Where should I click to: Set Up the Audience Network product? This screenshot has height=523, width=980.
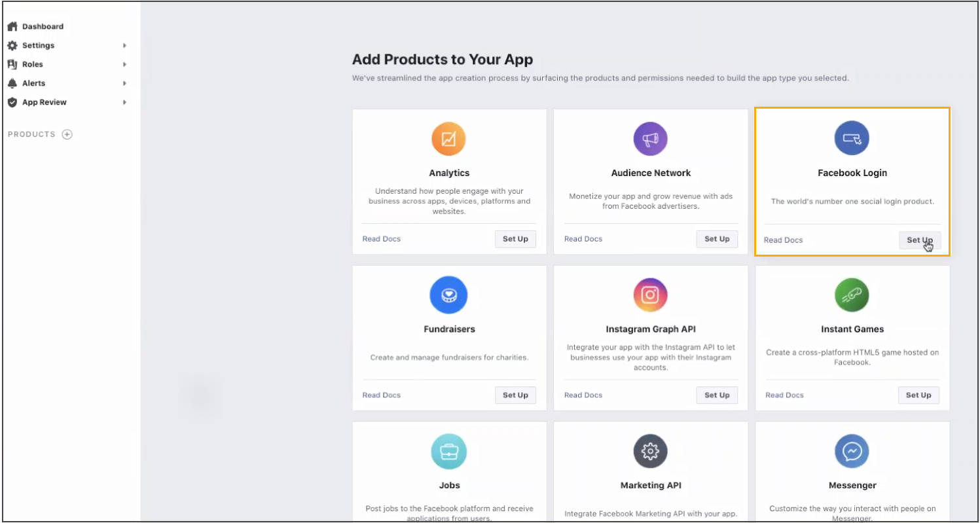coord(717,239)
